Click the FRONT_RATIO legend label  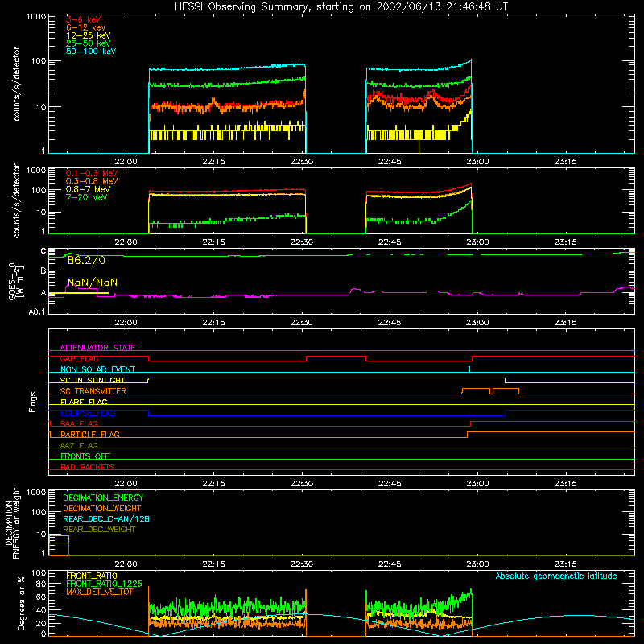coord(92,576)
